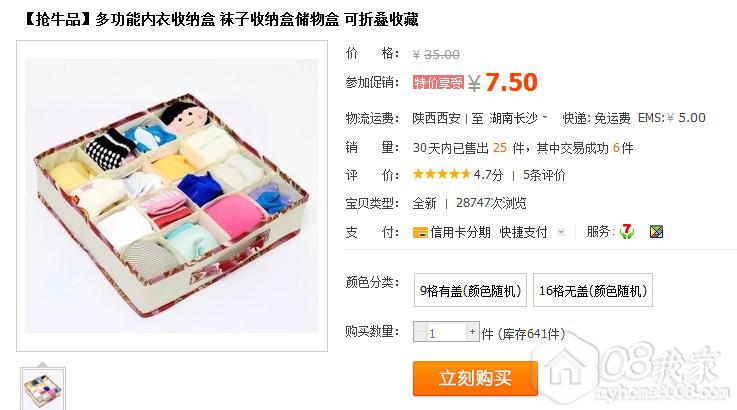Click the purchase quantity input field

[x=446, y=332]
